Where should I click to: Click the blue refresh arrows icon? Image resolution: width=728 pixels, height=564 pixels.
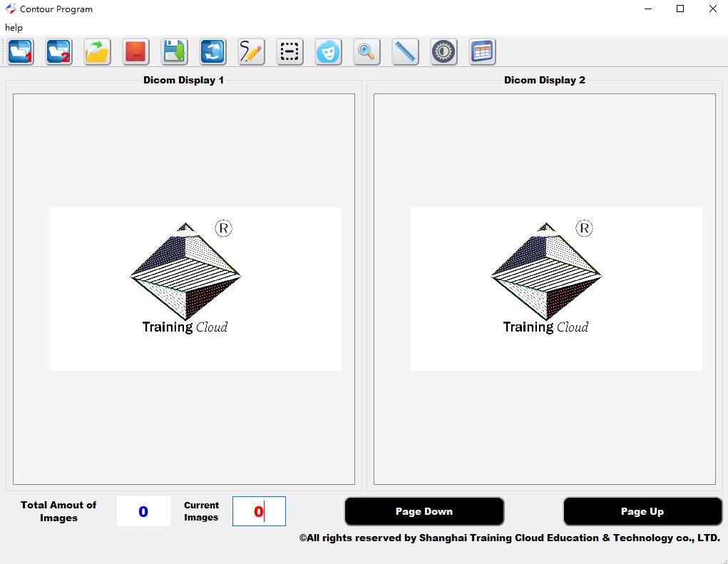[213, 52]
